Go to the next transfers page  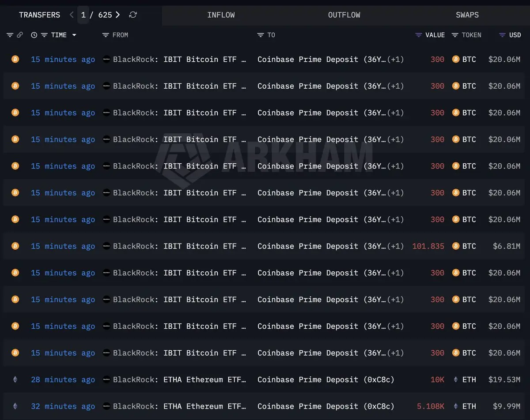click(117, 15)
